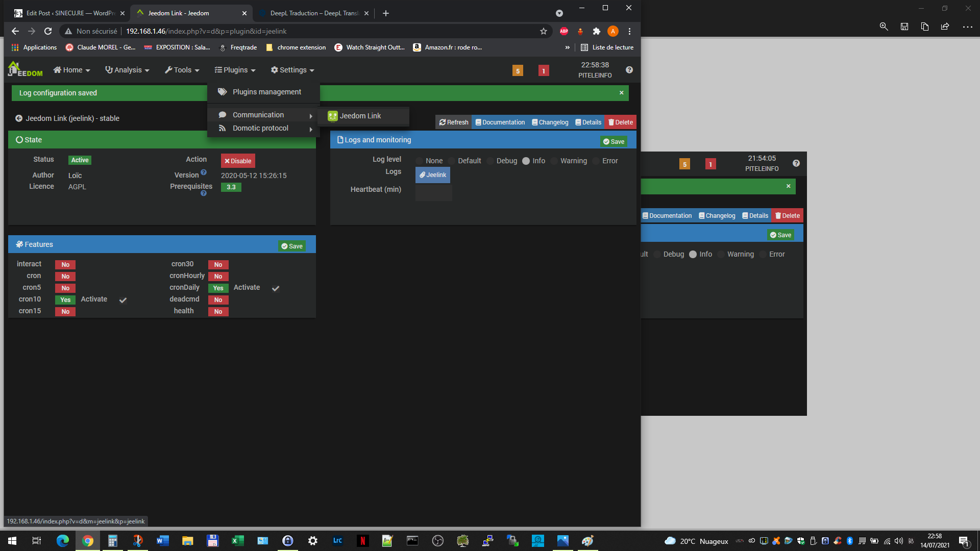Open Excel from the Windows taskbar
980x551 pixels.
(x=238, y=541)
